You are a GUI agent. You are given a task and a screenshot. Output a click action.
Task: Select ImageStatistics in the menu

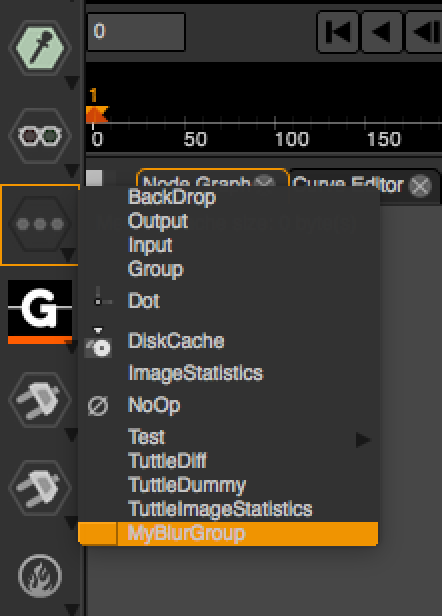(228, 372)
